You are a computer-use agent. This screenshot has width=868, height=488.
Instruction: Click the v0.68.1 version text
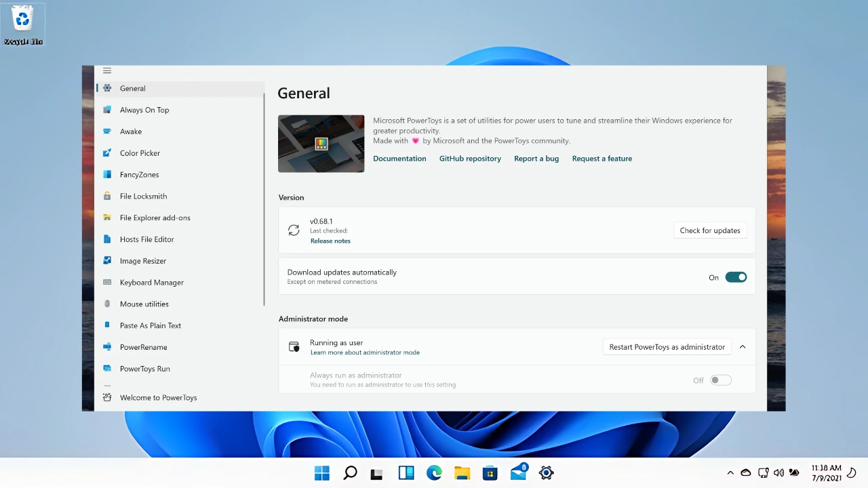click(x=321, y=221)
